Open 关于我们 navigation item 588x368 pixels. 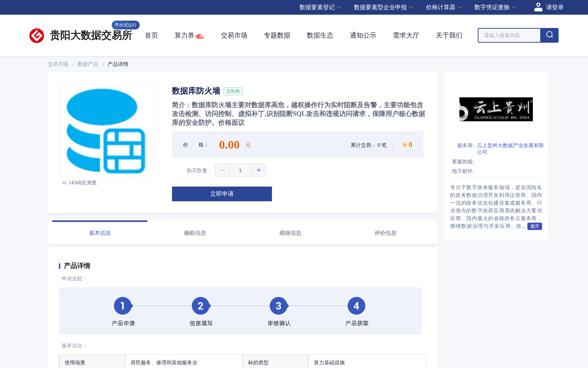pyautogui.click(x=449, y=35)
